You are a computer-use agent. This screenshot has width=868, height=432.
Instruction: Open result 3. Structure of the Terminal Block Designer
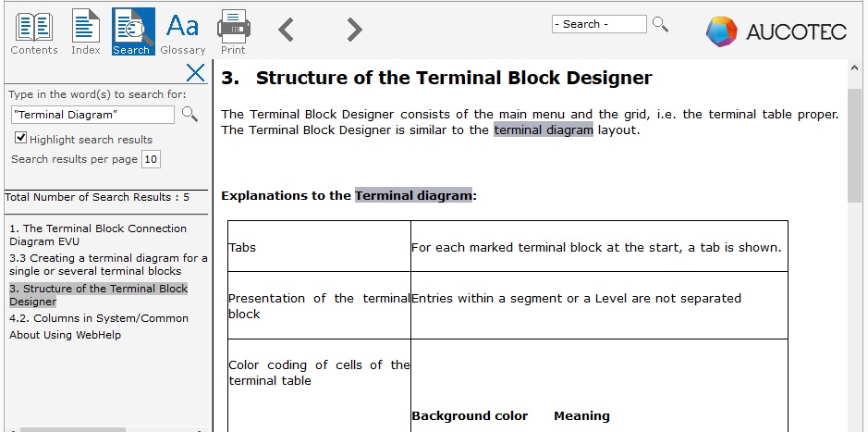(99, 295)
